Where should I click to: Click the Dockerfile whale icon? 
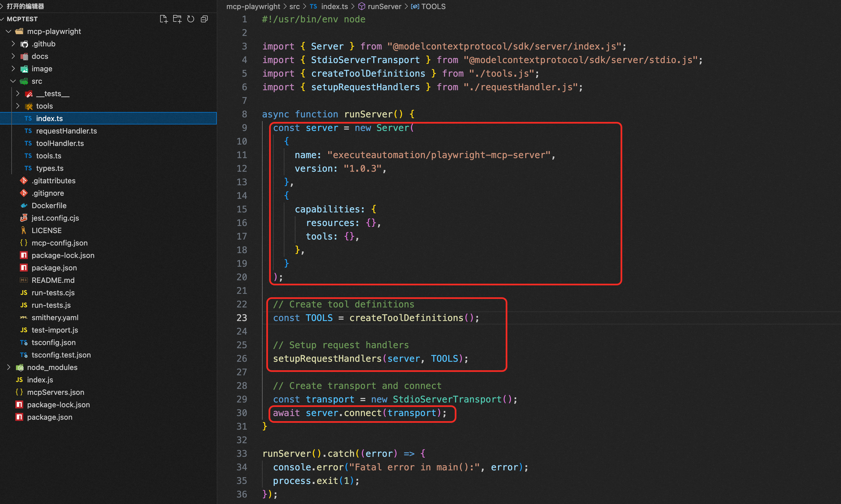24,205
